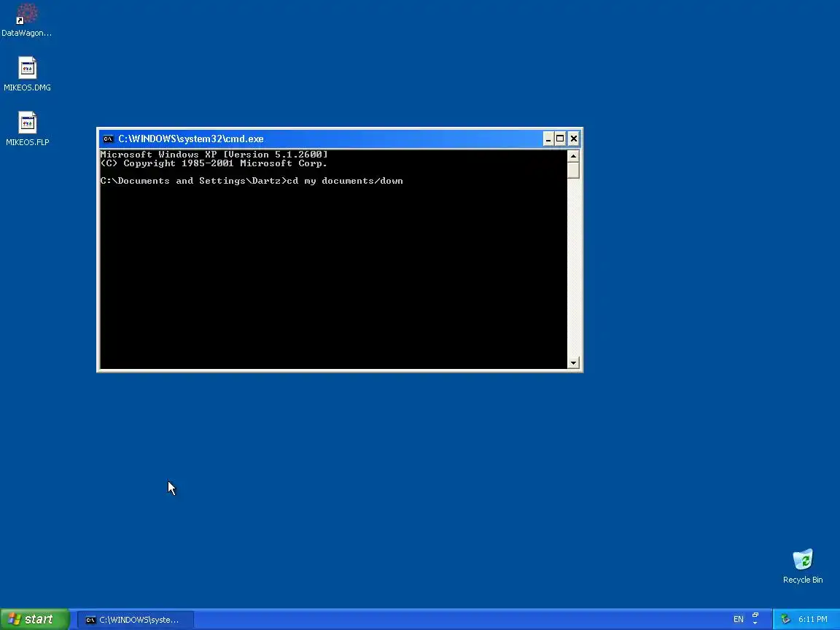This screenshot has height=630, width=840.
Task: Open the Recycle Bin icon
Action: click(803, 566)
